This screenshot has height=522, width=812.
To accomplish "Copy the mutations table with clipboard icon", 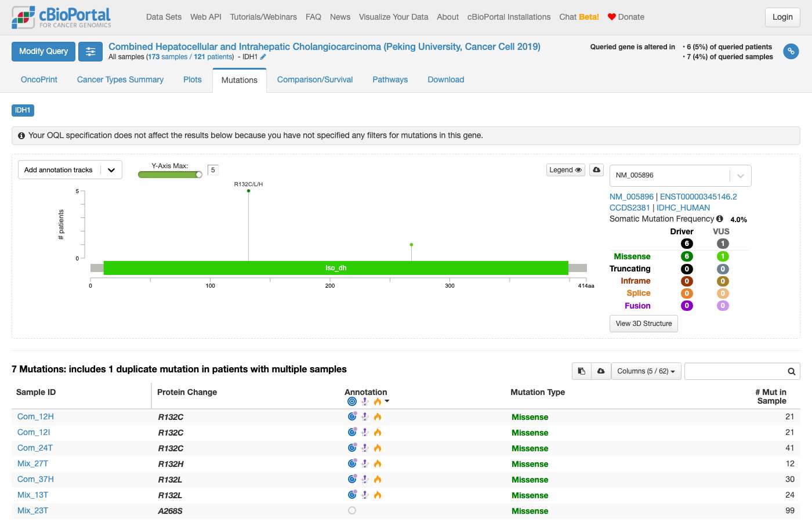I will [582, 371].
